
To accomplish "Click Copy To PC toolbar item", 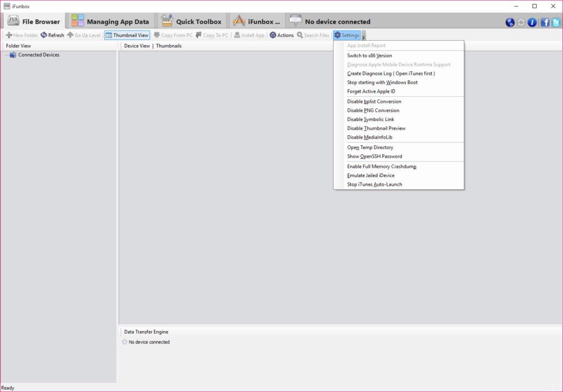I will [x=212, y=35].
